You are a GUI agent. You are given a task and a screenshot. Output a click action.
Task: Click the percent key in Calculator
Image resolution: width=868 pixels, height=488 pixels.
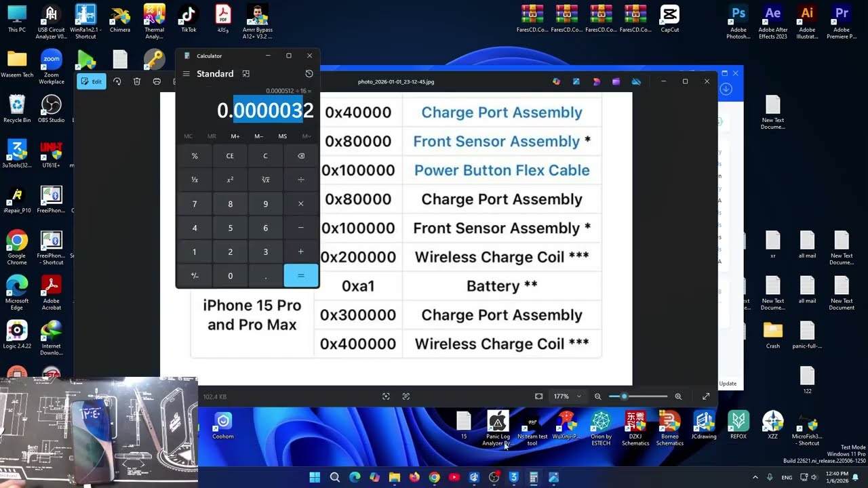(195, 156)
